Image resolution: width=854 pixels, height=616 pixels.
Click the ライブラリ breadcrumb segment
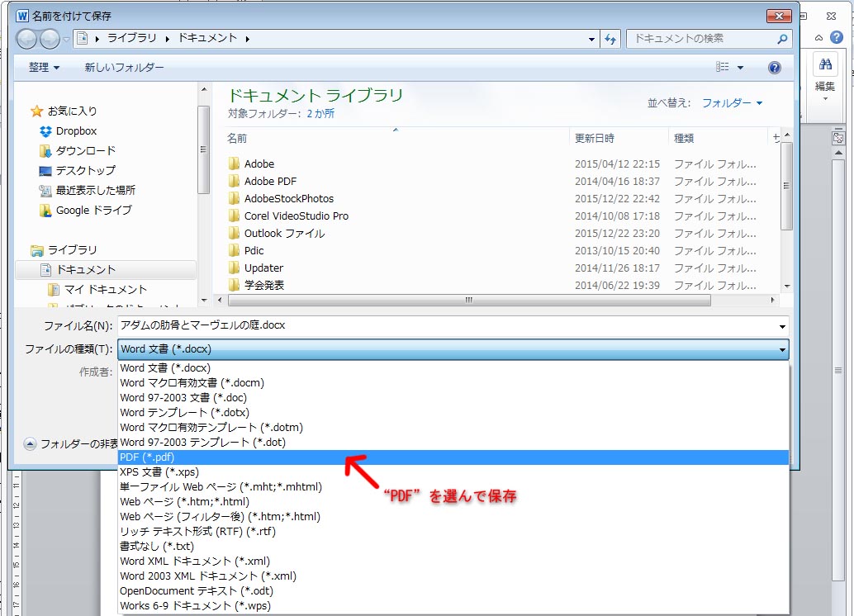tap(132, 38)
